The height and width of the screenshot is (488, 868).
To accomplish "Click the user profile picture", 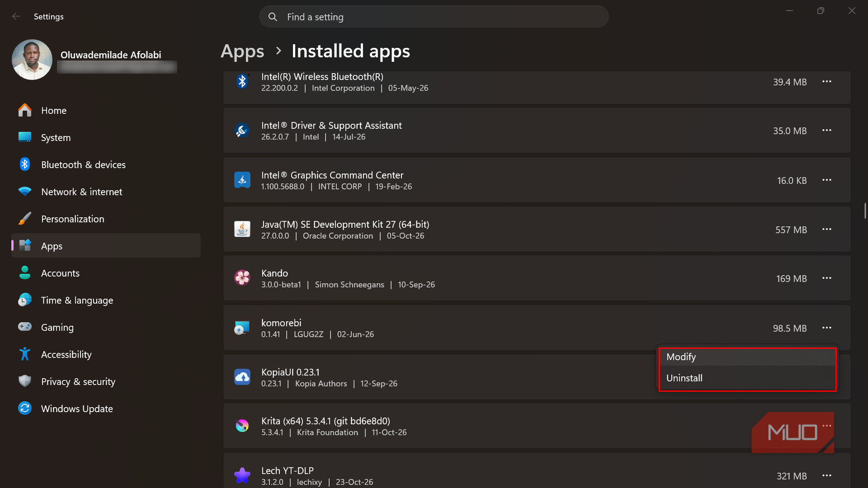I will (x=32, y=60).
